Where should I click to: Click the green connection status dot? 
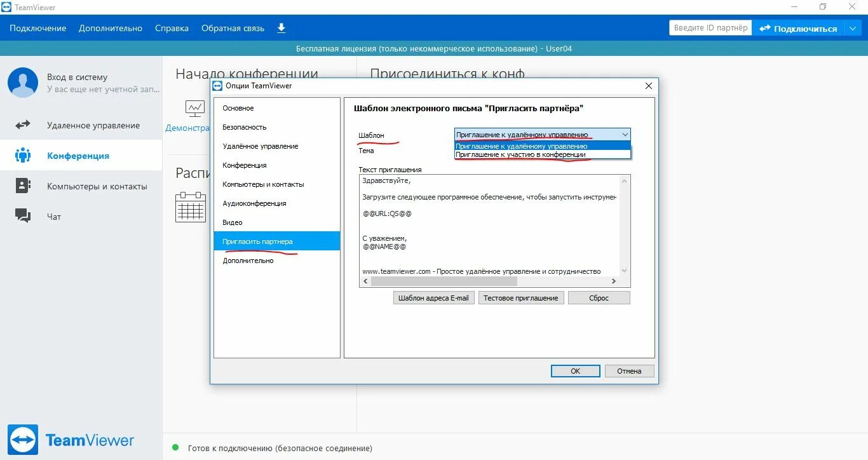175,448
